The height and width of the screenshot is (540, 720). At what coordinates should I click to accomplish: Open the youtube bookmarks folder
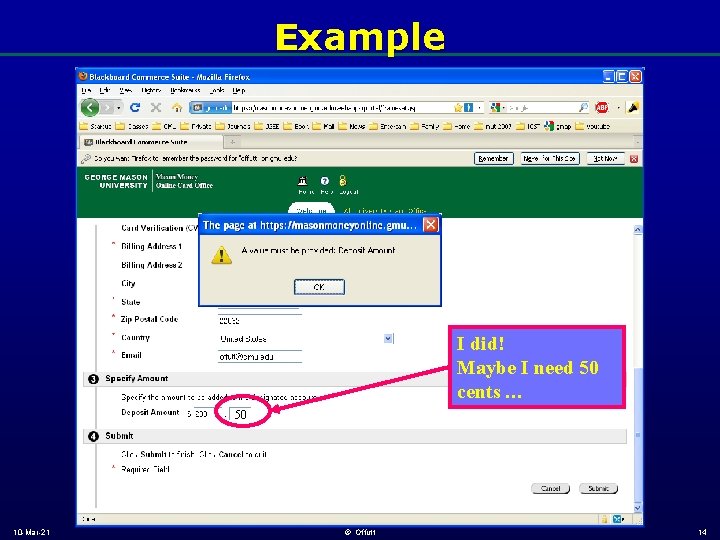[592, 126]
